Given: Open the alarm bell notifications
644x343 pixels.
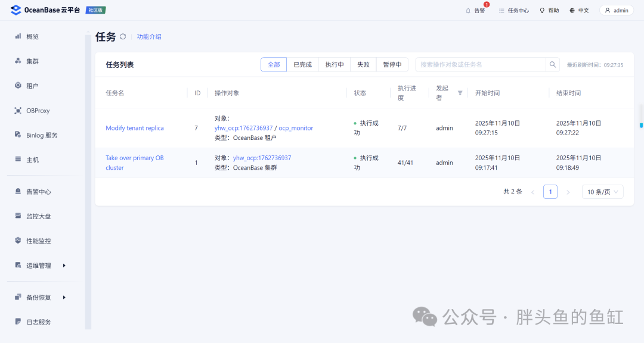Looking at the screenshot, I should tap(468, 11).
